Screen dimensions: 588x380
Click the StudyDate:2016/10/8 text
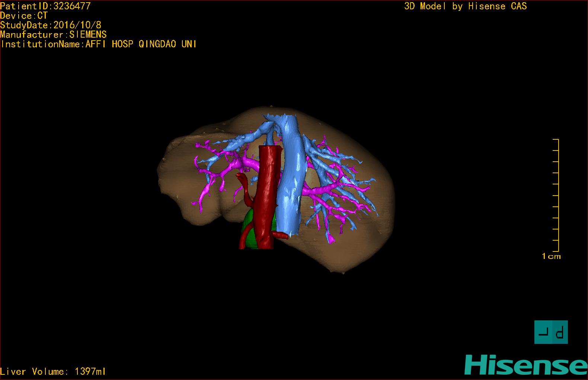51,25
